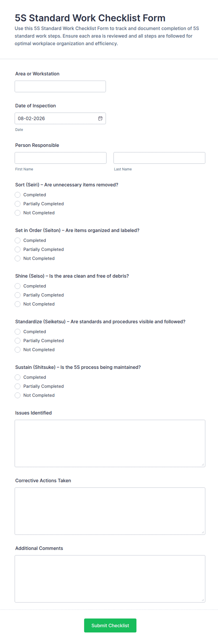Screen dimensions: 218x644
Task: Focus the Last Name input
Action: [x=159, y=158]
